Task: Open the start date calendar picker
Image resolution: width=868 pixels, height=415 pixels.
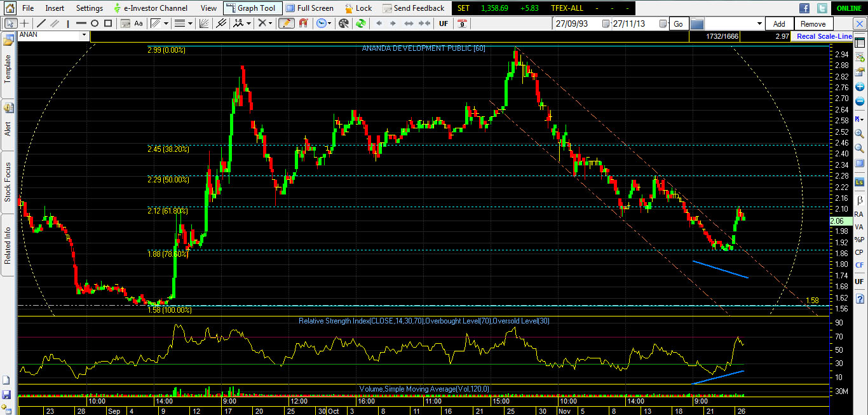Action: point(606,24)
